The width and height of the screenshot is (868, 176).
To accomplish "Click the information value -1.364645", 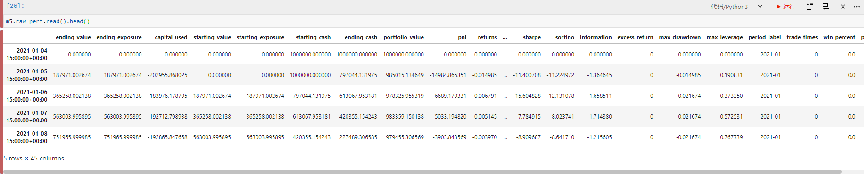I will coord(599,75).
